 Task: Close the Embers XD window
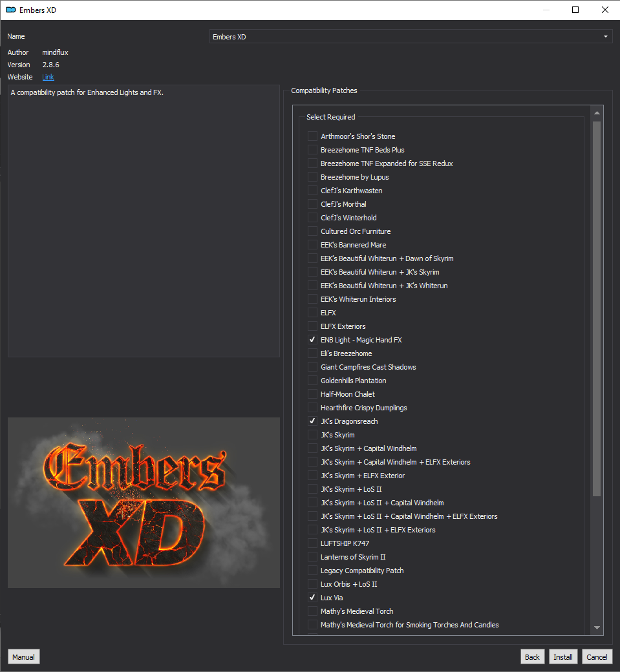tap(605, 10)
